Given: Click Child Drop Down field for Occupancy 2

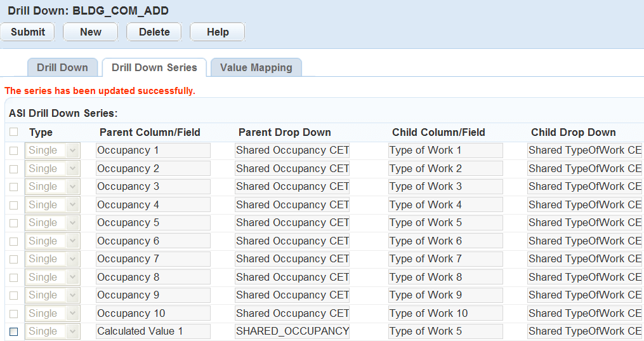Looking at the screenshot, I should [584, 169].
